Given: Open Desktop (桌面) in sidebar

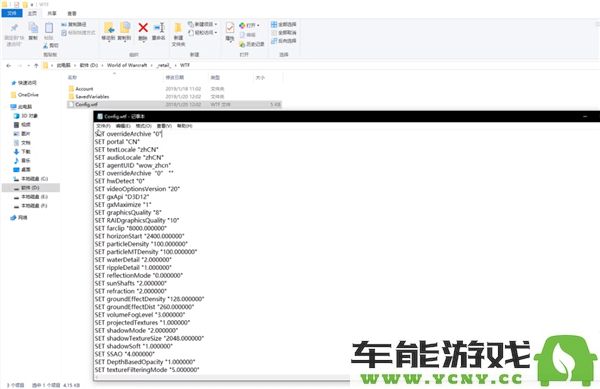Looking at the screenshot, I should point(22,169).
